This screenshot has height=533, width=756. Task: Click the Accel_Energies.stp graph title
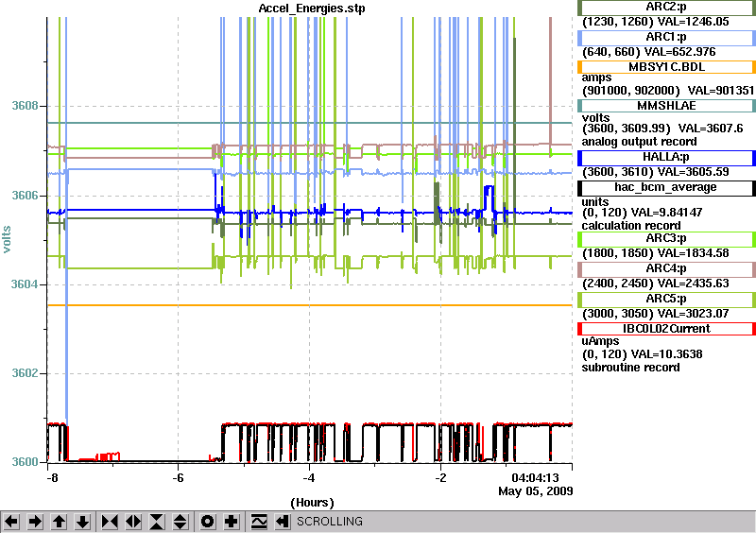click(x=312, y=9)
